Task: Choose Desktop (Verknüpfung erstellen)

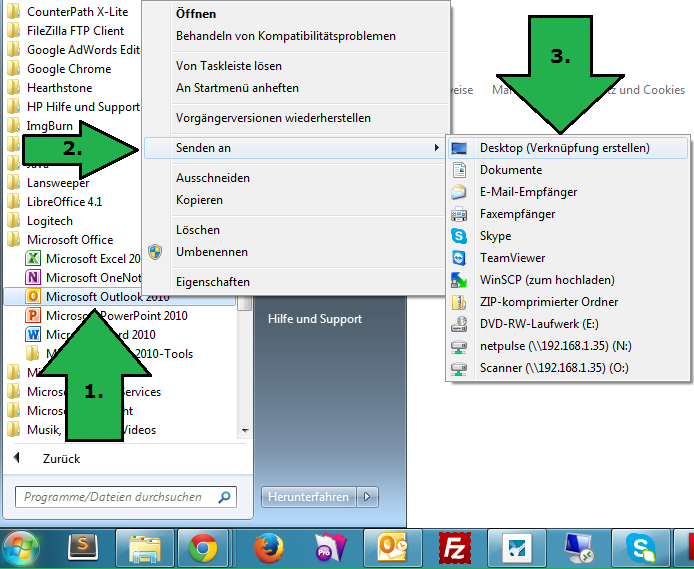Action: click(x=564, y=148)
